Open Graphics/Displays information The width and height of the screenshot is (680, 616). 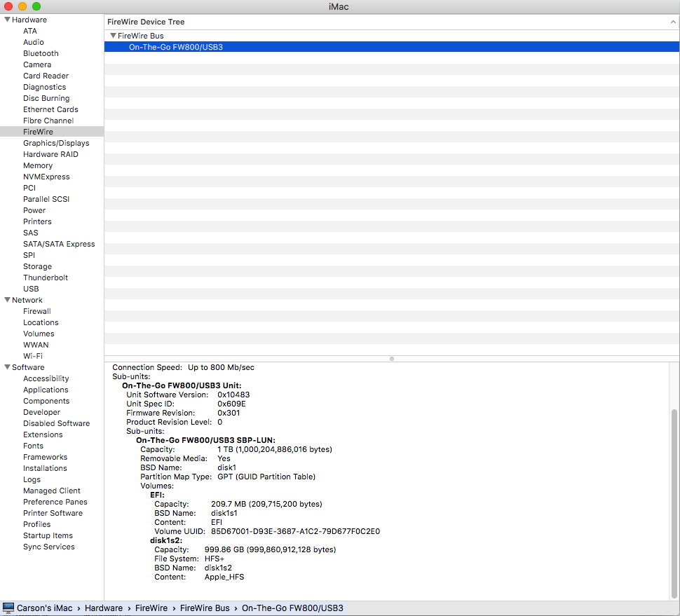(56, 143)
